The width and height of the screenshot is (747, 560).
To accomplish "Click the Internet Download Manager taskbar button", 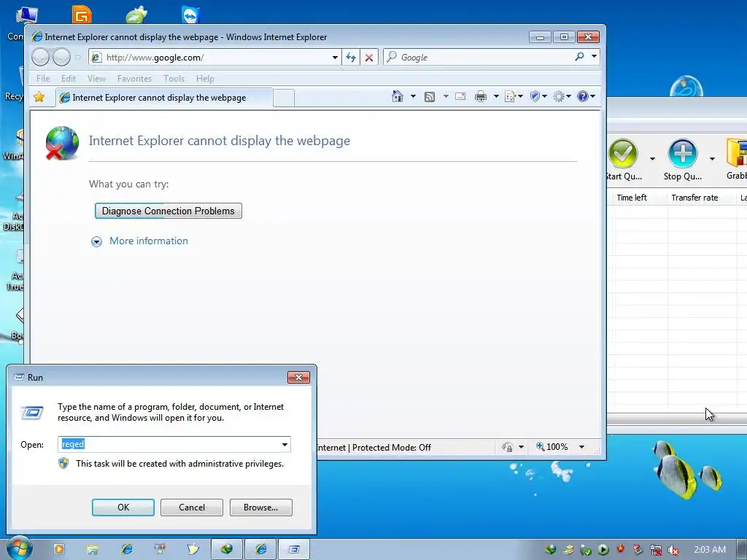I will (227, 550).
